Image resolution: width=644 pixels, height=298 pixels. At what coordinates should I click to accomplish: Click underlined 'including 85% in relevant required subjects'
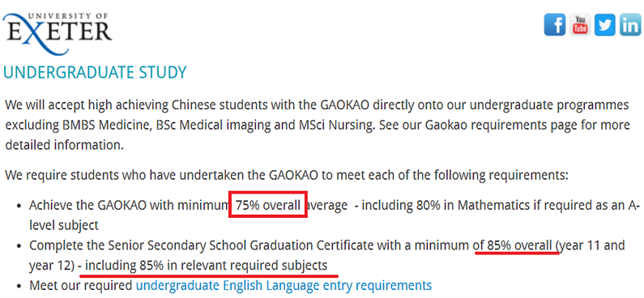point(207,265)
